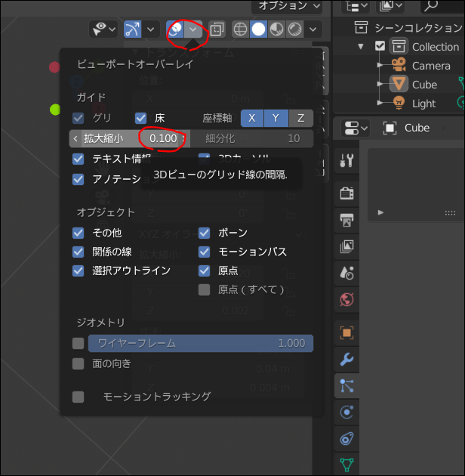Toggle the アノテーション checkbox
The height and width of the screenshot is (476, 465).
(x=79, y=179)
